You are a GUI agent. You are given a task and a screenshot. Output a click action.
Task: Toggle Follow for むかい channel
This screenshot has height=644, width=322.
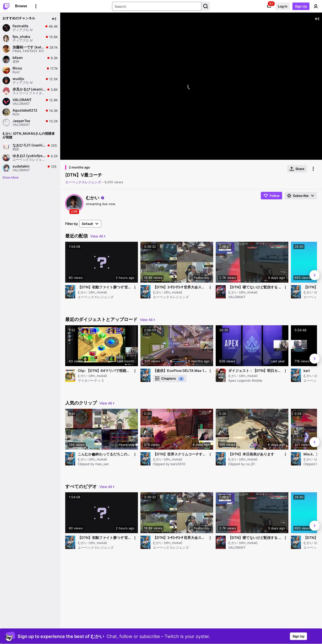pos(271,196)
